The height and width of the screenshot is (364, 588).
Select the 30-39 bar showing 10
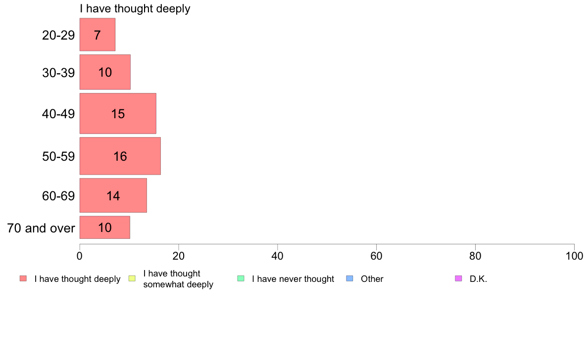click(x=105, y=72)
